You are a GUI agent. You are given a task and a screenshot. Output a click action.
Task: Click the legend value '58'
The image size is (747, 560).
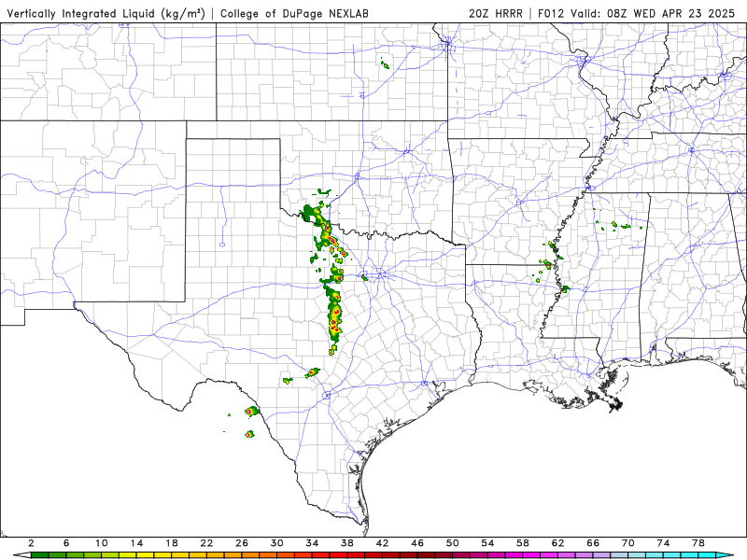click(x=523, y=543)
